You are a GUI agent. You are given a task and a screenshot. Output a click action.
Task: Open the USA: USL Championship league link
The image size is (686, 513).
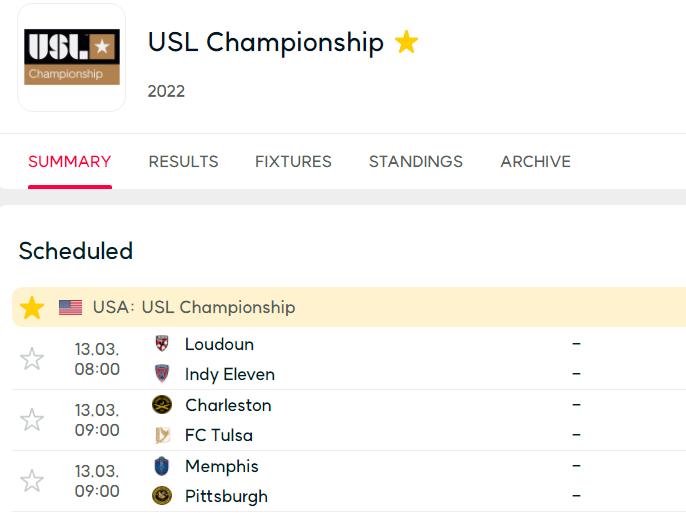(x=194, y=307)
